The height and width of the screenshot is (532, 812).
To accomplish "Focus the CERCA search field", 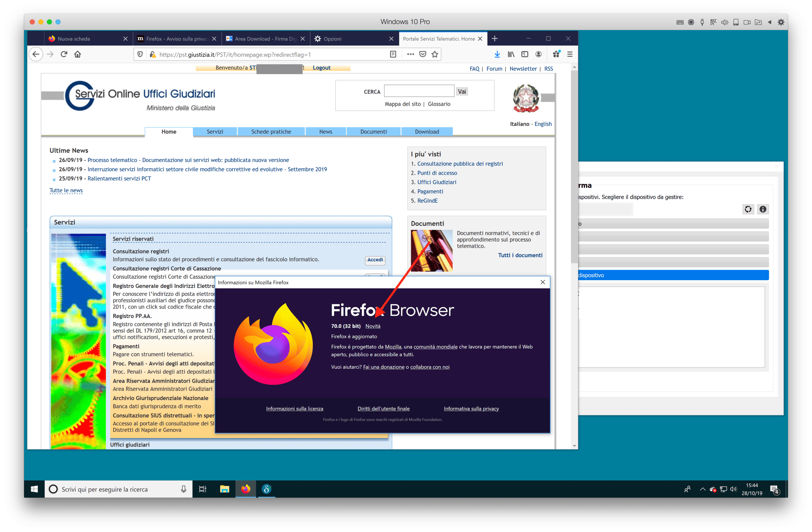I will pos(419,91).
